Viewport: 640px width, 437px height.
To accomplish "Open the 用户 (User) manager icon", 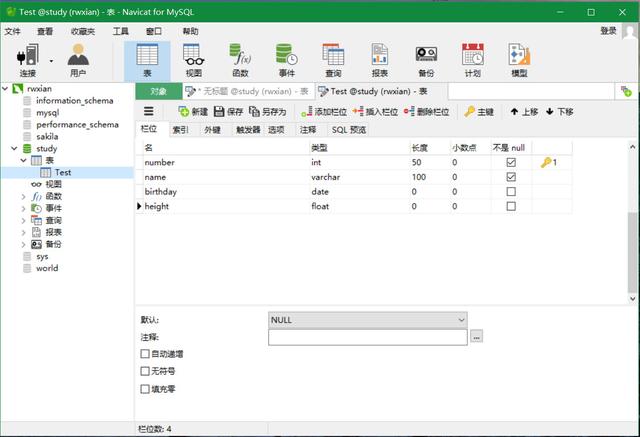I will click(x=77, y=58).
